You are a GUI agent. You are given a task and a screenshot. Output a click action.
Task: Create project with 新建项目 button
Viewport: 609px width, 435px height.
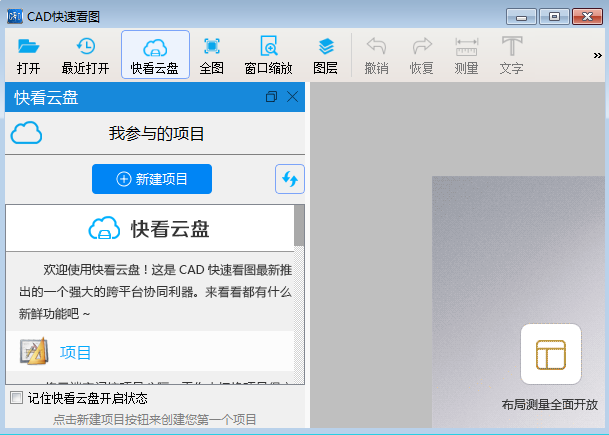[152, 179]
